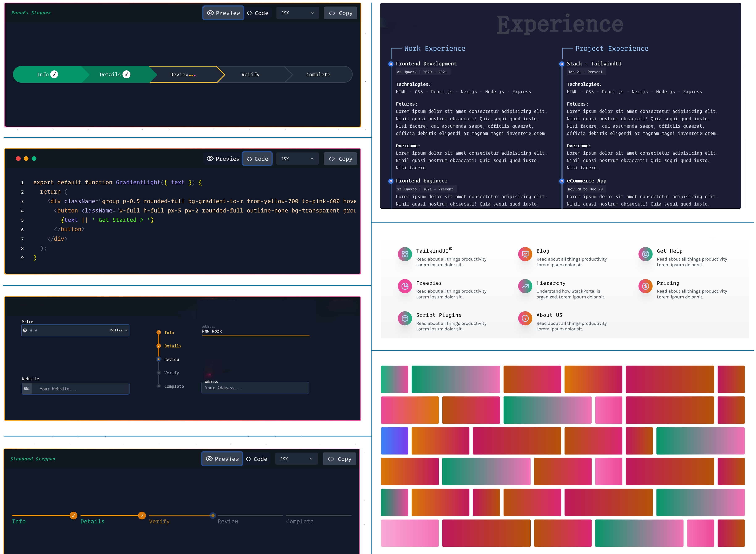Click the Review label in Standard Stepper
The width and height of the screenshot is (756, 554).
click(x=228, y=521)
